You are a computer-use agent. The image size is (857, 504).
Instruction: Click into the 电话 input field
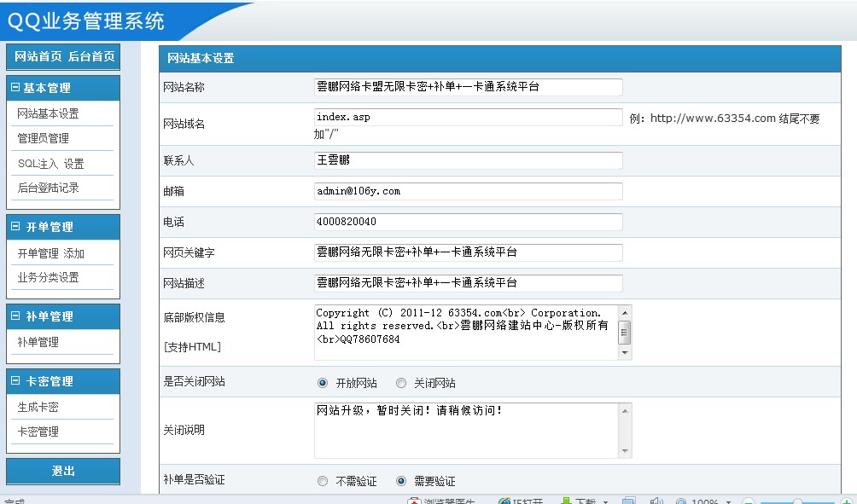pos(468,222)
